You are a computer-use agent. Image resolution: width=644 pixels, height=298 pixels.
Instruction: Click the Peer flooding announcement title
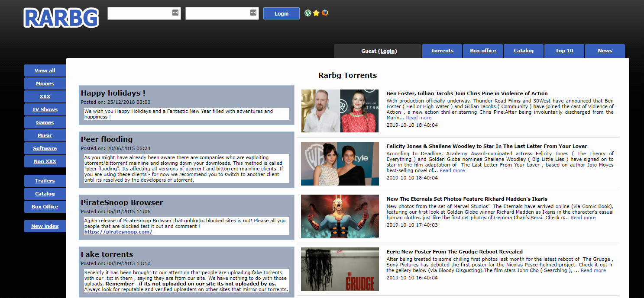coord(107,139)
